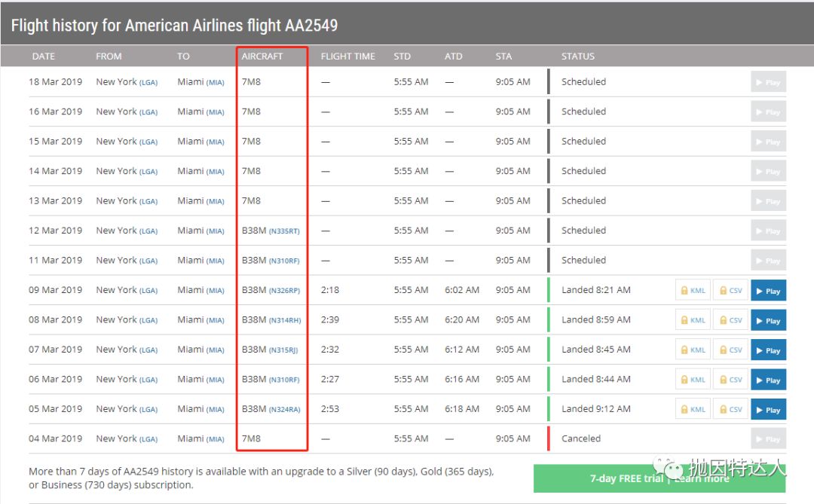Viewport: 814px width, 504px height.
Task: Download CSV for 05 Mar 2019 flight
Action: [731, 410]
